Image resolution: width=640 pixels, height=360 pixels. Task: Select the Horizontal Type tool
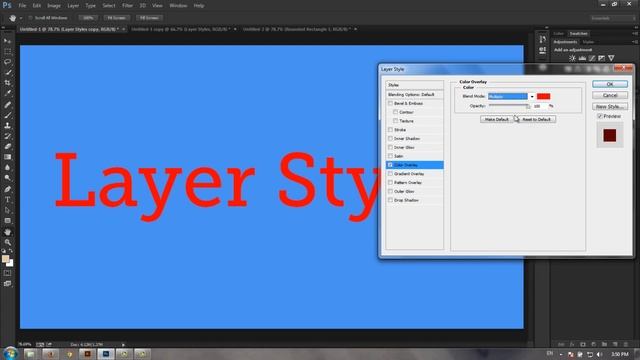coord(7,200)
